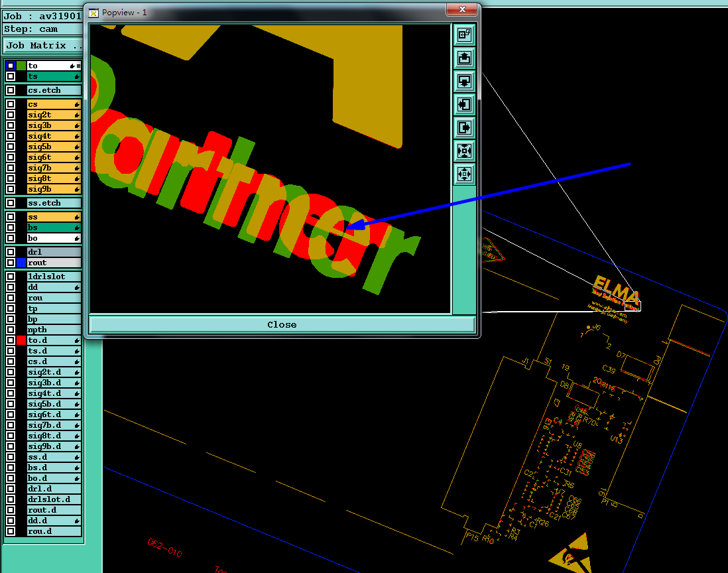Click the hand icon on the bo layer row

coord(77,238)
